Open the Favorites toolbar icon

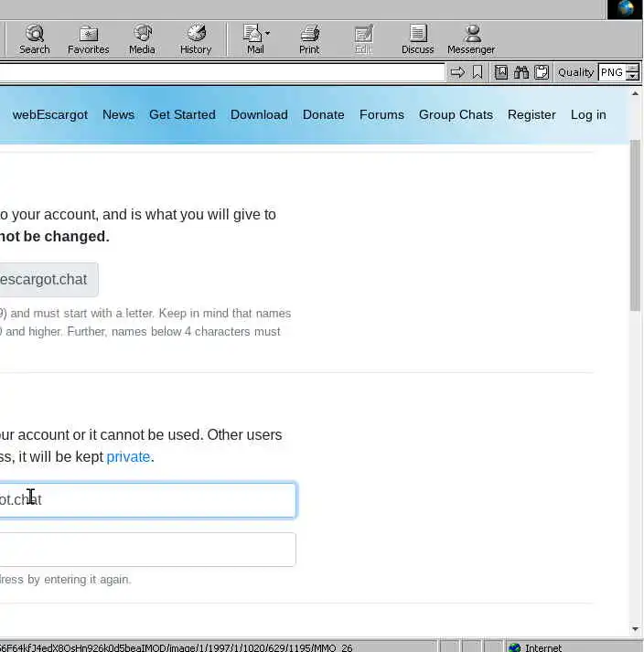click(88, 39)
